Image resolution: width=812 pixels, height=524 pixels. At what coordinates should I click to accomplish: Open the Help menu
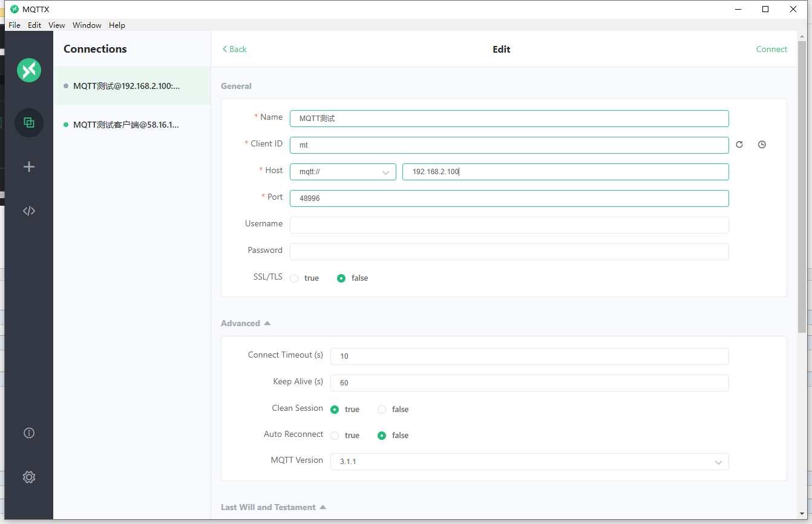tap(117, 25)
